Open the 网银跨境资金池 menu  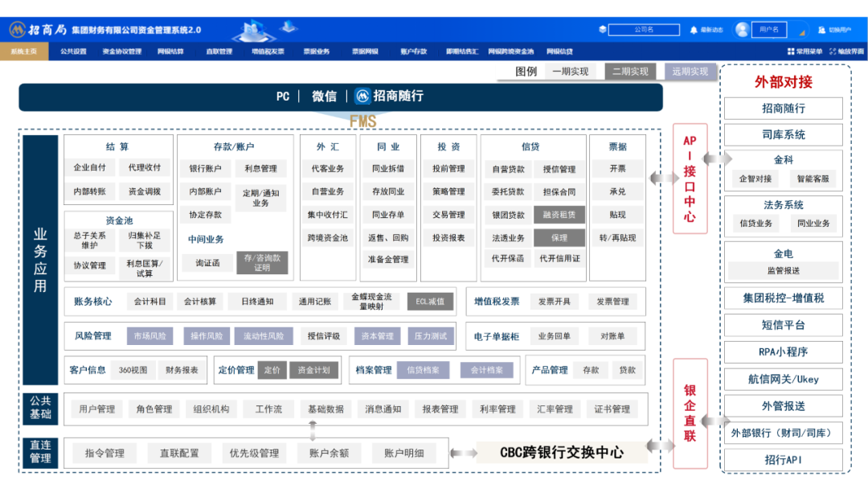click(511, 51)
